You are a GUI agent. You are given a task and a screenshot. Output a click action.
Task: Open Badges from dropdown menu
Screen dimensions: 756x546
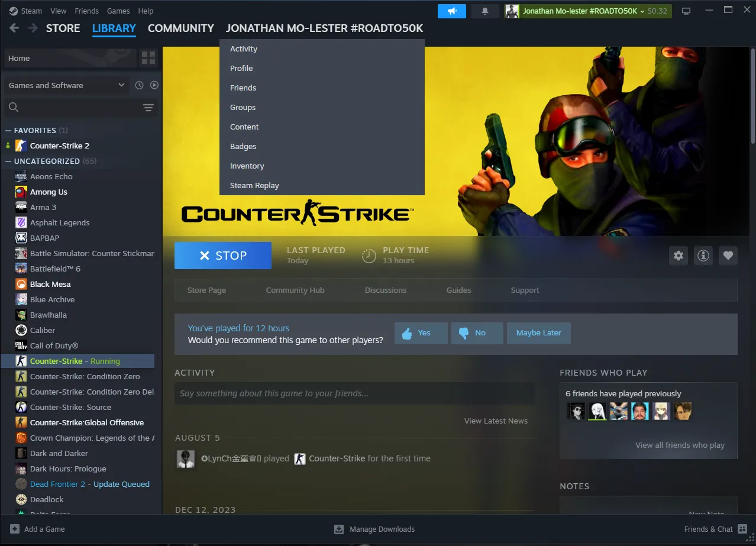pos(322,146)
